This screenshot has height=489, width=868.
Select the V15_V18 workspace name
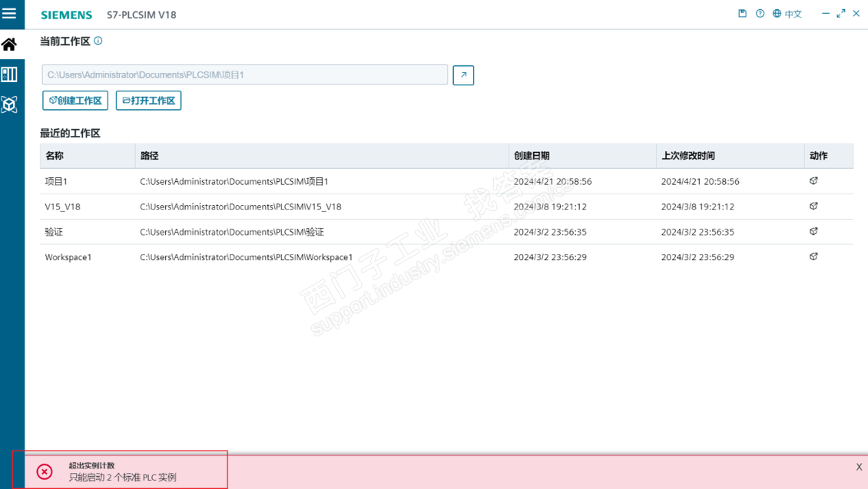pyautogui.click(x=62, y=207)
